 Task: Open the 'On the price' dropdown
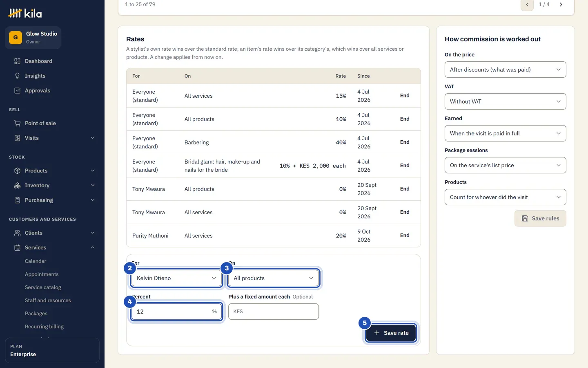pyautogui.click(x=506, y=70)
